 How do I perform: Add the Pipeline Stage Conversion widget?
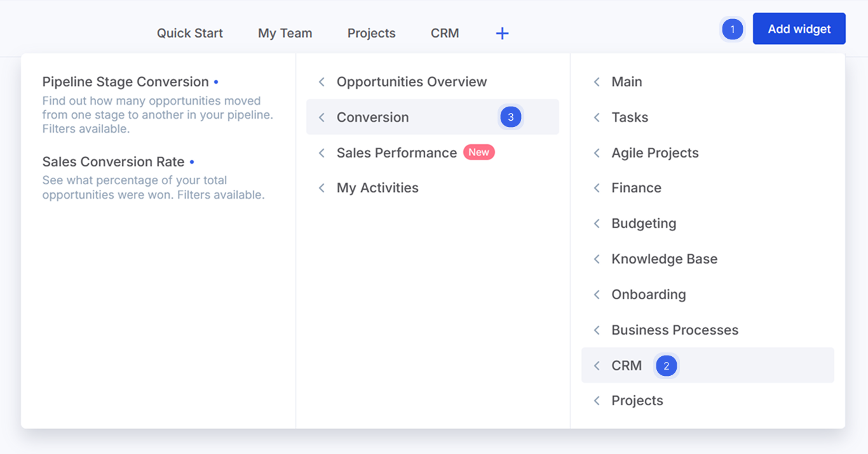(x=125, y=82)
